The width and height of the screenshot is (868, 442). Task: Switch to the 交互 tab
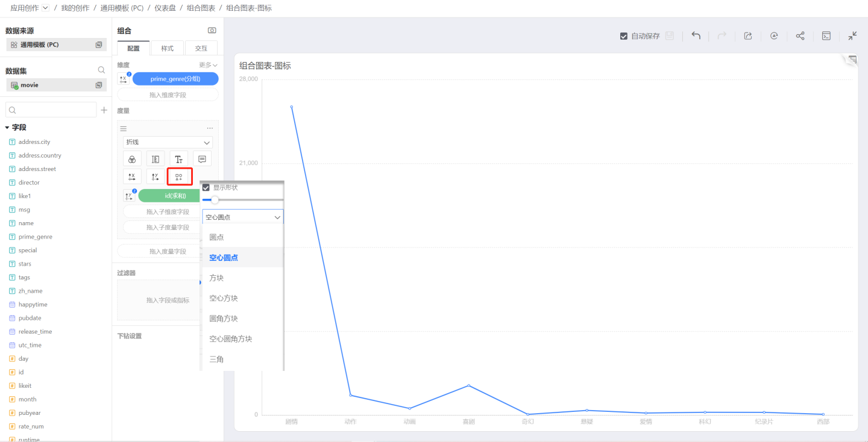point(201,48)
